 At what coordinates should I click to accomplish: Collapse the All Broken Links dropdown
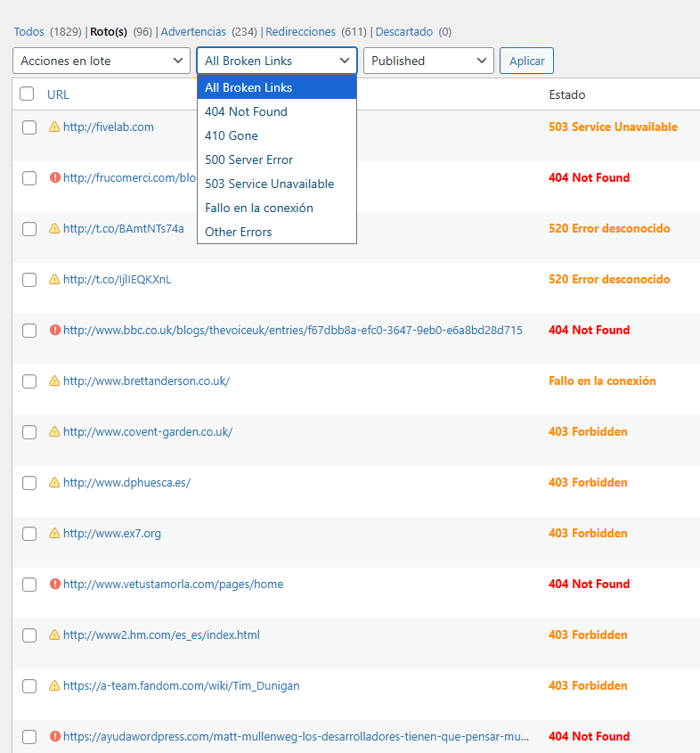[277, 61]
